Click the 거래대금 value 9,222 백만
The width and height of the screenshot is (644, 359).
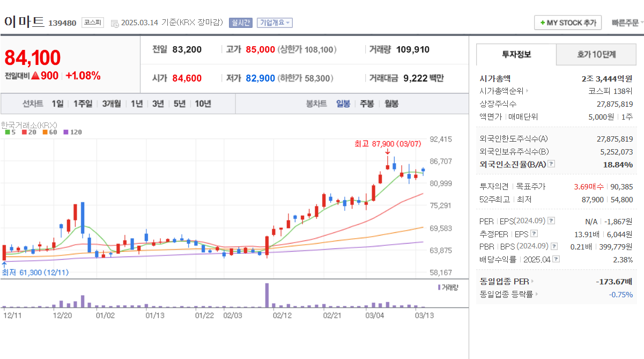tap(424, 78)
